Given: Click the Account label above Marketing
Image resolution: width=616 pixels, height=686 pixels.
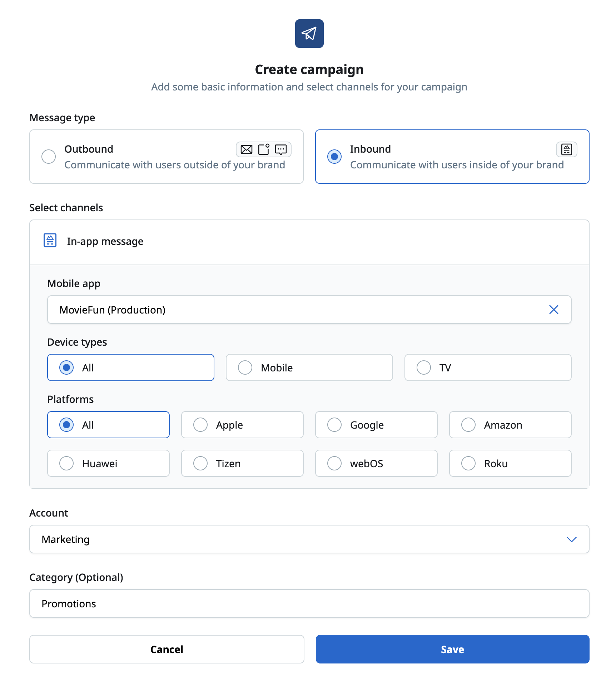Looking at the screenshot, I should pos(49,513).
